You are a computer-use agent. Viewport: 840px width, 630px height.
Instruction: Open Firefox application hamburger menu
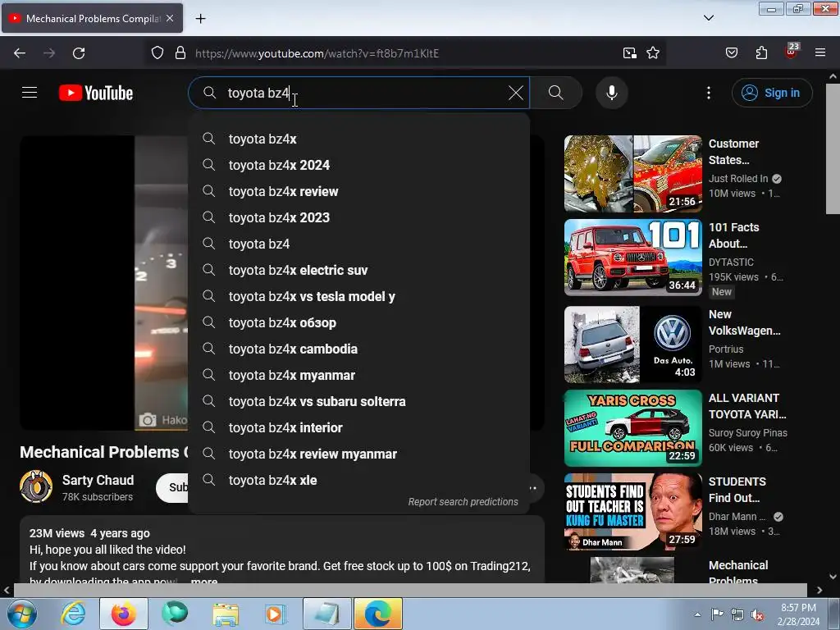click(x=819, y=53)
